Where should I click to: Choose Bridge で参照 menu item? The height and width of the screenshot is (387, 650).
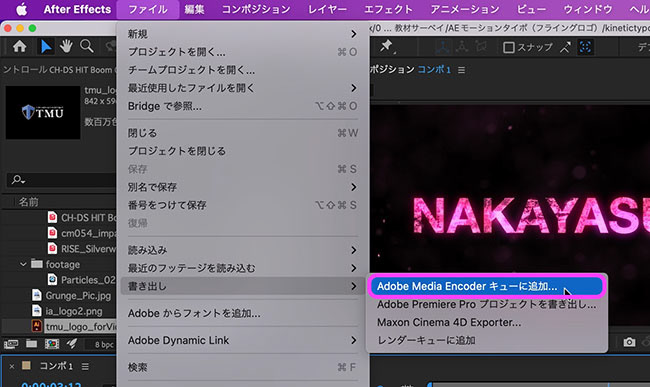point(243,106)
